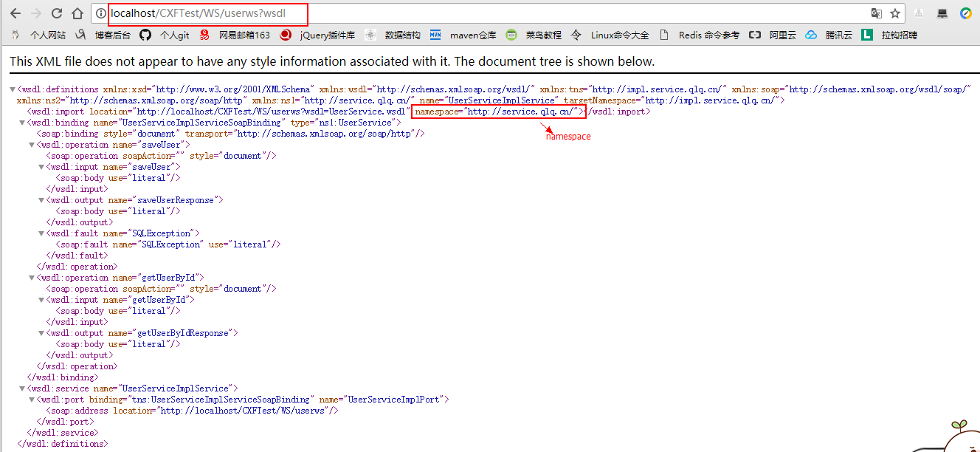View site information icon in address bar

pyautogui.click(x=101, y=13)
